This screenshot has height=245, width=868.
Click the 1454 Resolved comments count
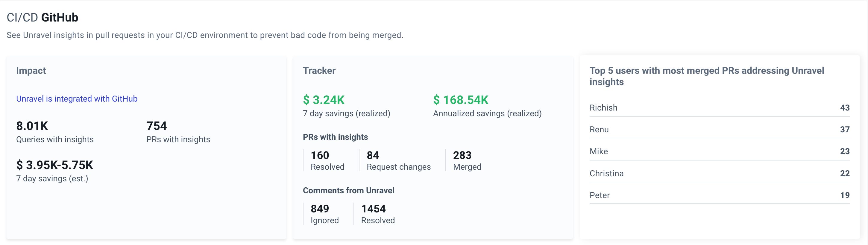[x=373, y=209]
